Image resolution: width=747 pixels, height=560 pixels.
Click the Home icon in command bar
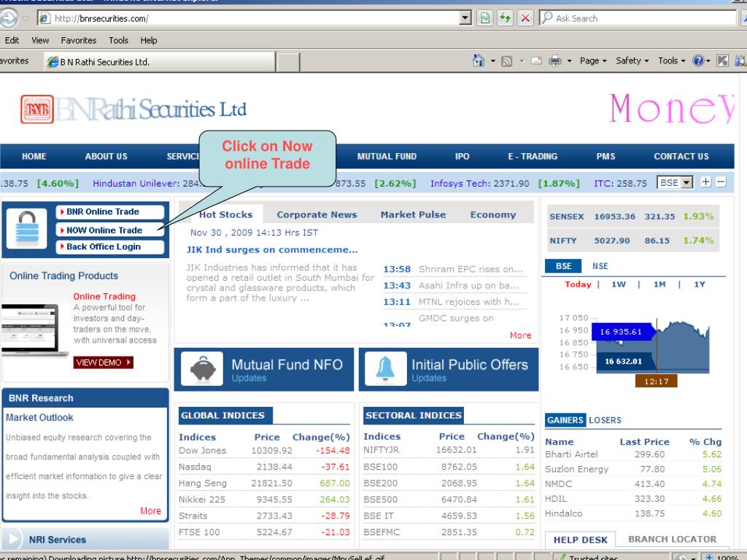(479, 61)
